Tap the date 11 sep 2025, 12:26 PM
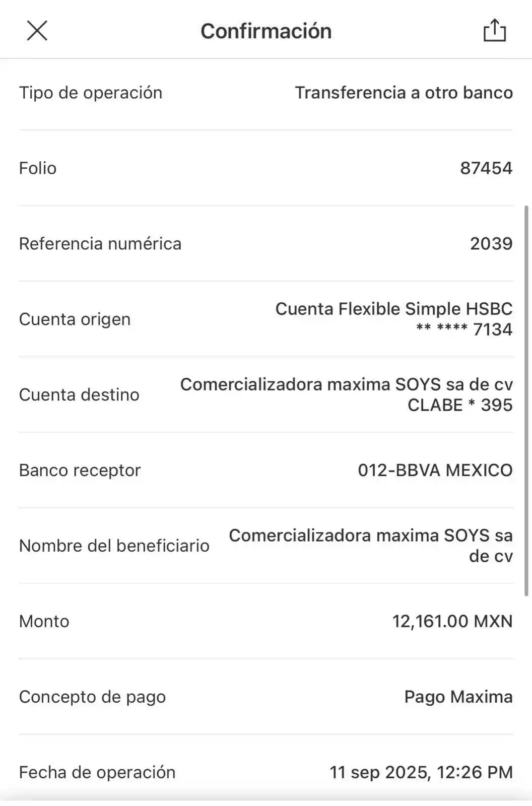Image resolution: width=532 pixels, height=806 pixels. coord(421,772)
